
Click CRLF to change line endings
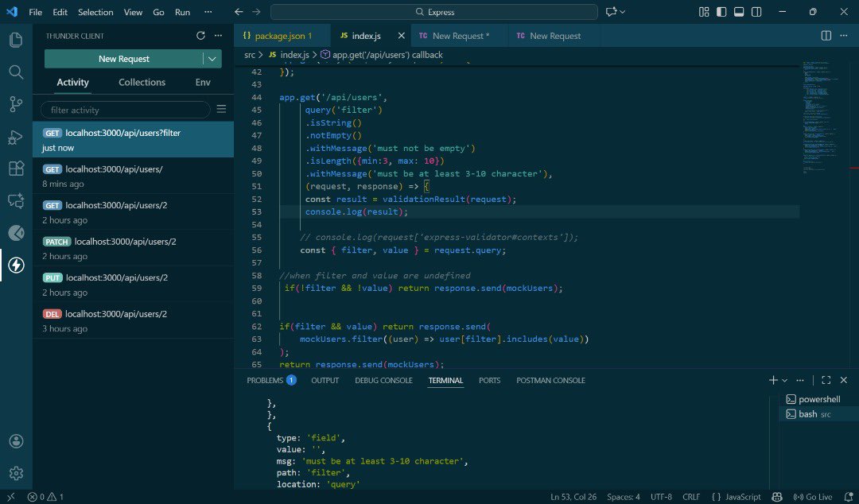point(691,496)
